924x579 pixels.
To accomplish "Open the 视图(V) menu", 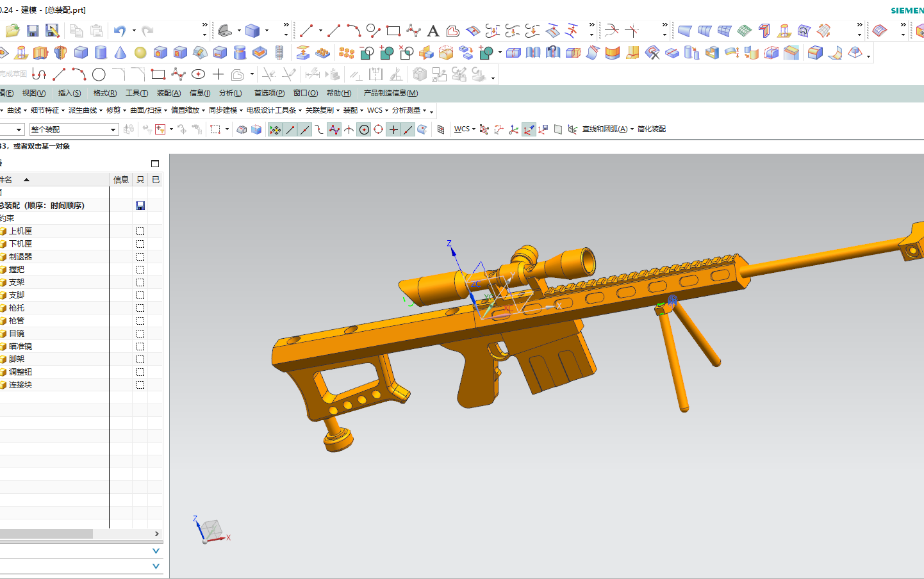I will [x=34, y=93].
